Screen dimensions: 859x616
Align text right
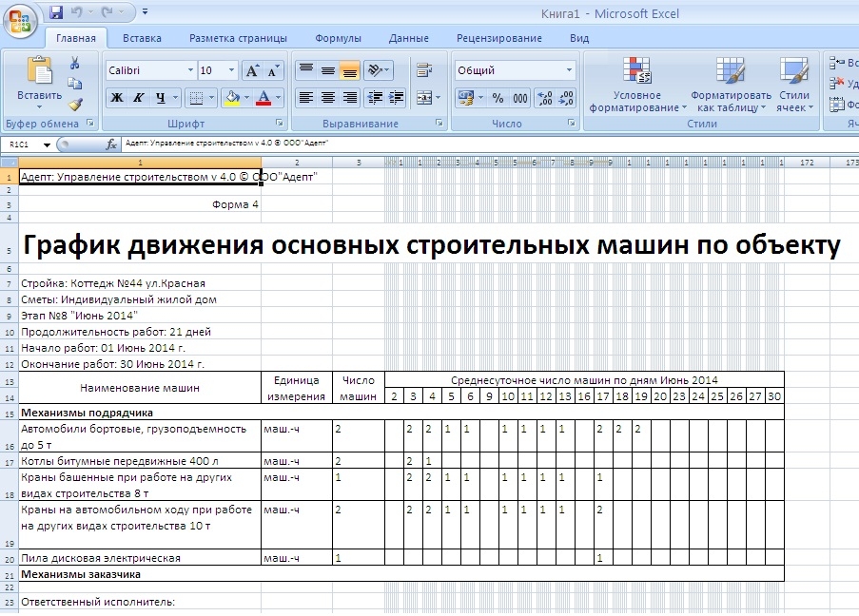tap(349, 98)
